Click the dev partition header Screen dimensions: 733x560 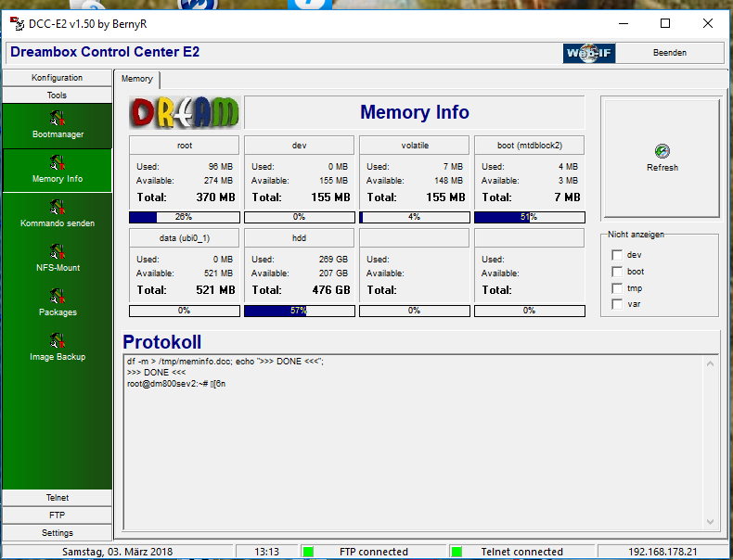tap(299, 146)
